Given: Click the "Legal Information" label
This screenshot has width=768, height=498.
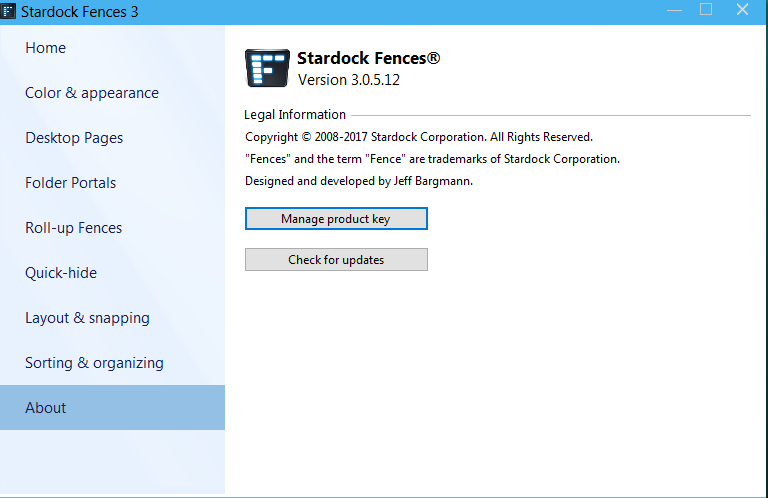Looking at the screenshot, I should point(295,115).
